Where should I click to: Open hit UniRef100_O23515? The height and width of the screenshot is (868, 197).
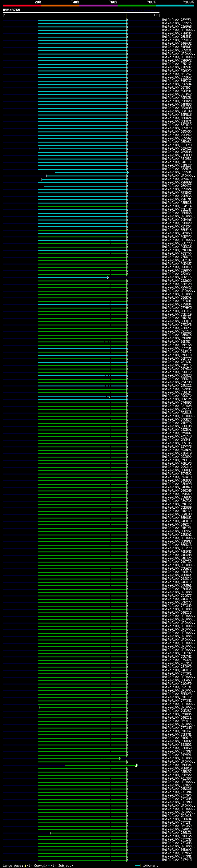[177, 23]
